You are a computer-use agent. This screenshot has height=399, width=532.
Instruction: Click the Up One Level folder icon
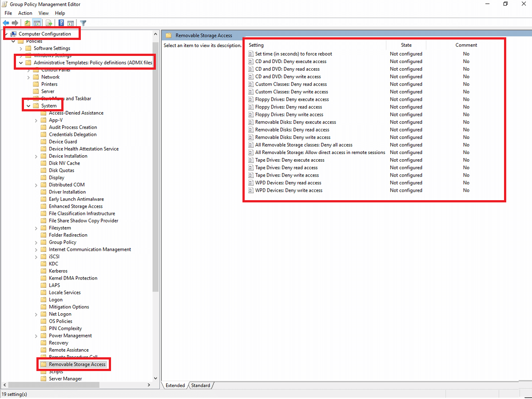coord(28,23)
